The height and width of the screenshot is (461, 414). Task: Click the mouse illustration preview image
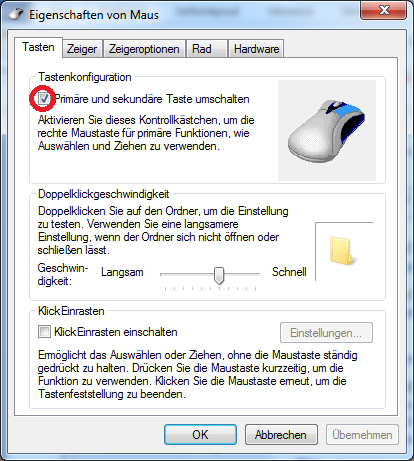coord(327,130)
